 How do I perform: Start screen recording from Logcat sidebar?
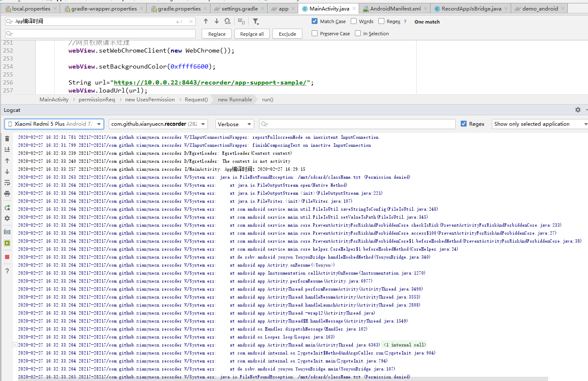pos(7,243)
